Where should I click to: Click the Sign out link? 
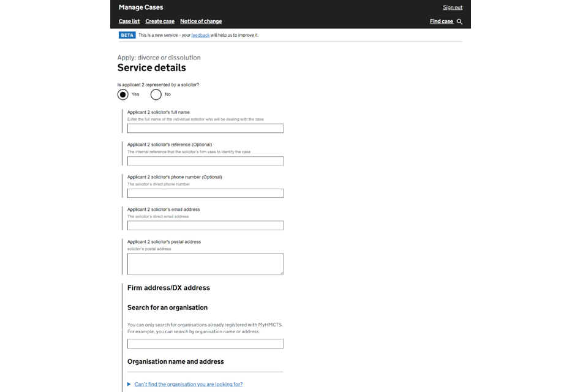click(453, 7)
